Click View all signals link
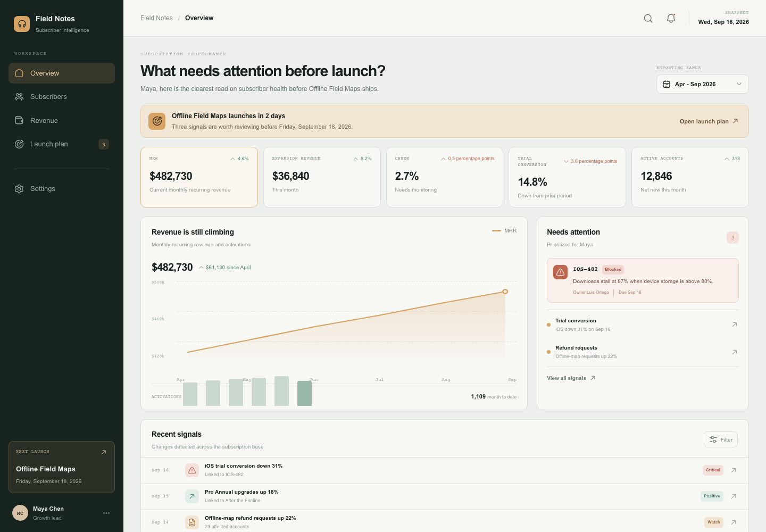Image resolution: width=766 pixels, height=532 pixels. 571,378
